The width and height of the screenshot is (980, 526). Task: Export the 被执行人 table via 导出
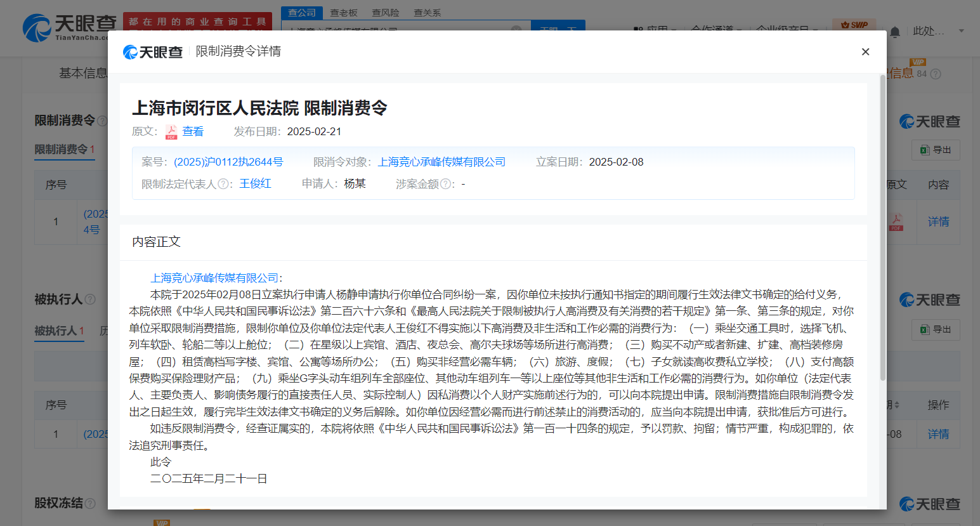(936, 329)
